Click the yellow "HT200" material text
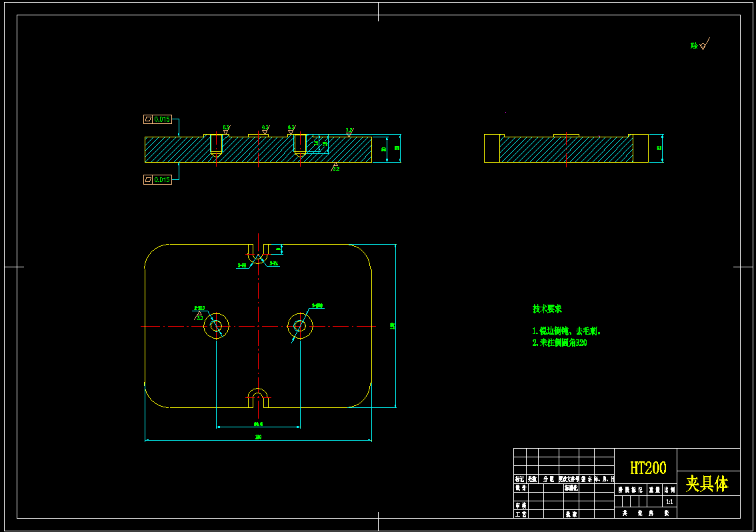 [648, 468]
